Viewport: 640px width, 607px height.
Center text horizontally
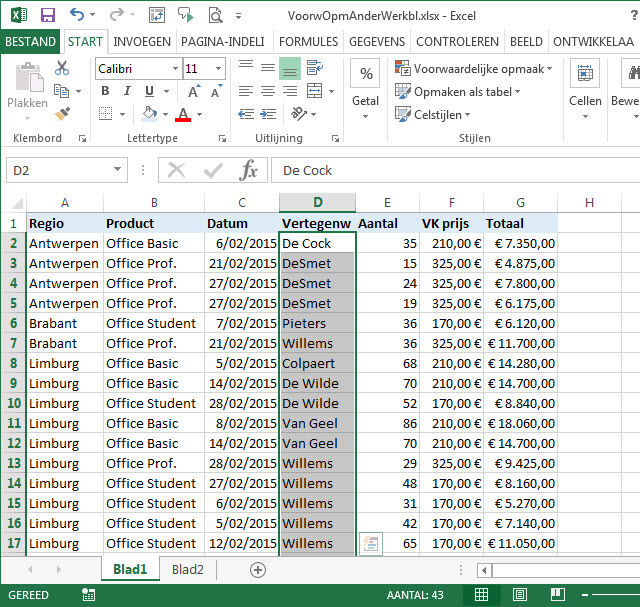[x=268, y=91]
